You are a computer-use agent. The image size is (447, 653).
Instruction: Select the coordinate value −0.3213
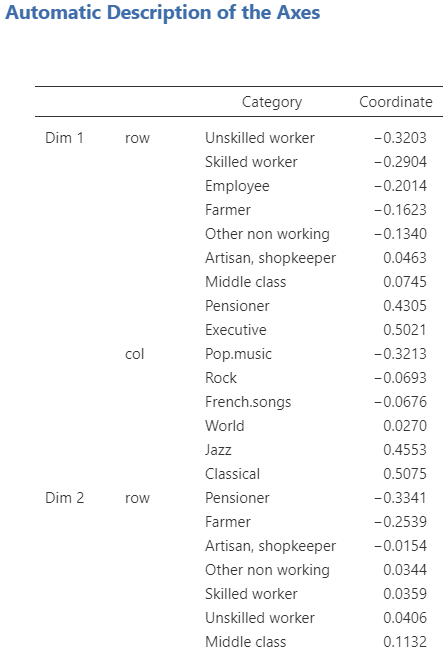click(400, 354)
